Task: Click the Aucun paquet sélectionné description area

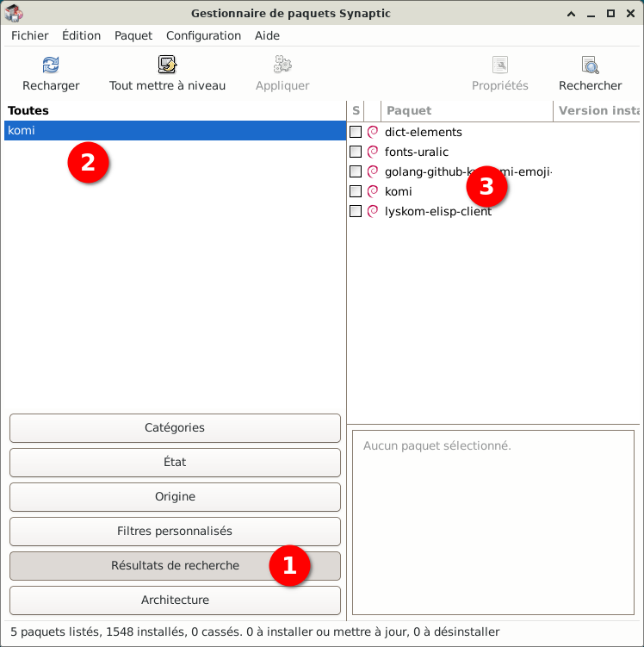Action: click(493, 522)
